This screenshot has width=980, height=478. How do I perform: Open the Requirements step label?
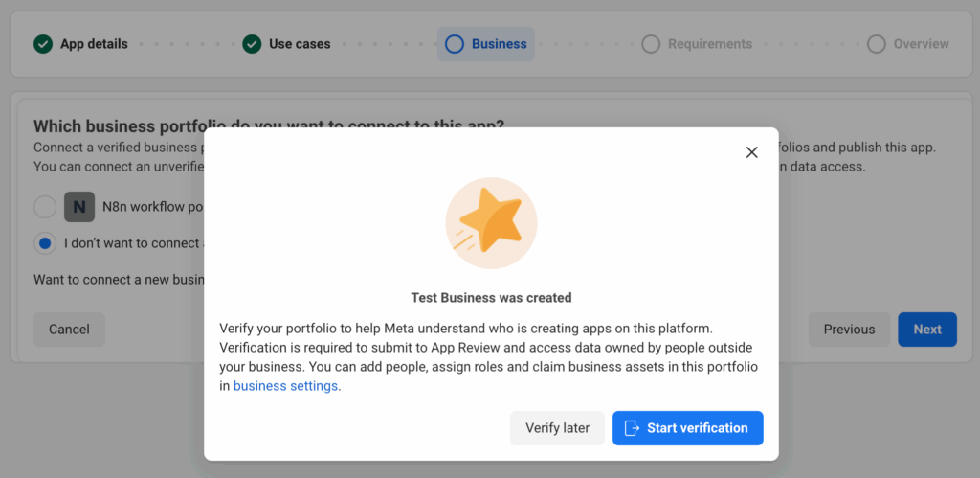[x=709, y=44]
